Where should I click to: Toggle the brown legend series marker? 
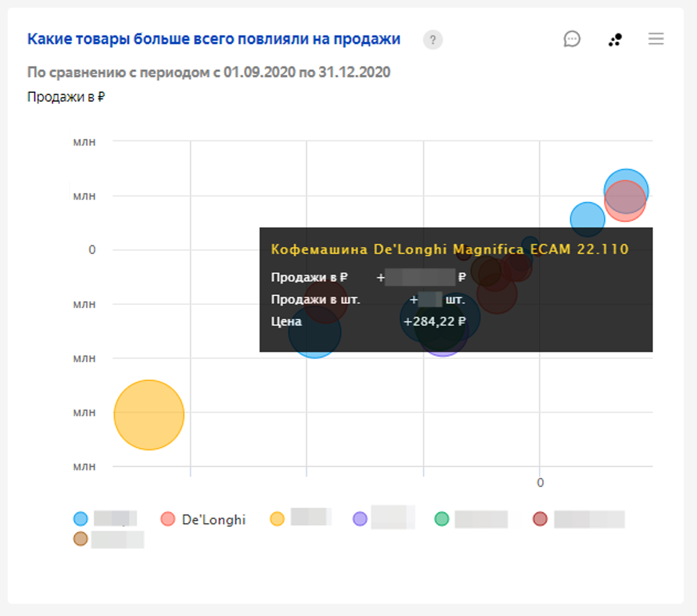(x=80, y=539)
